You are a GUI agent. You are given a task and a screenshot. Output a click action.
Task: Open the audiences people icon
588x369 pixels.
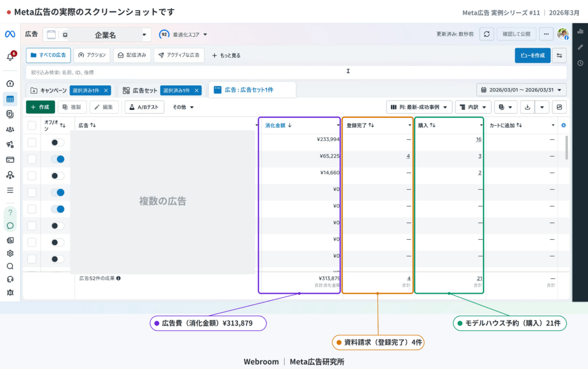[10, 129]
